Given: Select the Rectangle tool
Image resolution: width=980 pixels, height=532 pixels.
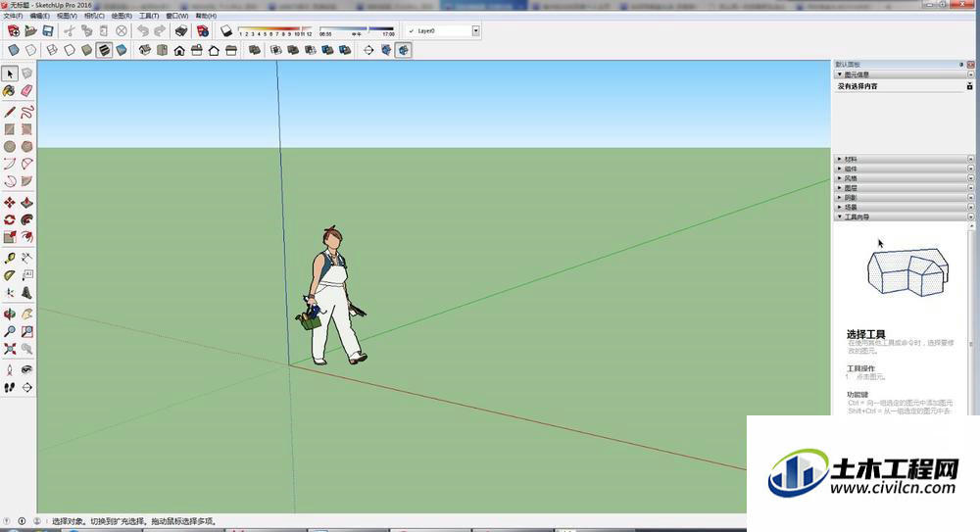Looking at the screenshot, I should pyautogui.click(x=10, y=129).
